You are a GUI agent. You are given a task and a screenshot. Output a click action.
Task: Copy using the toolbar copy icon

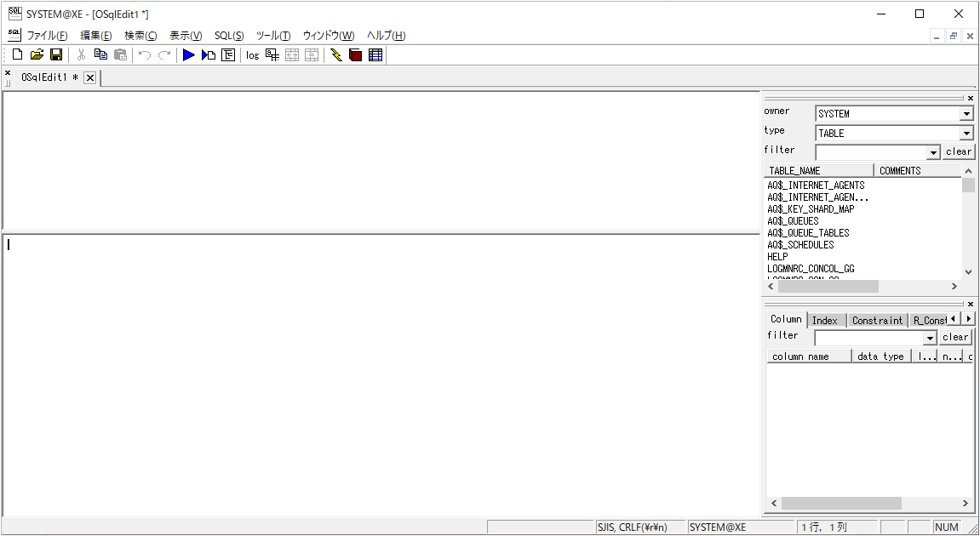(100, 55)
